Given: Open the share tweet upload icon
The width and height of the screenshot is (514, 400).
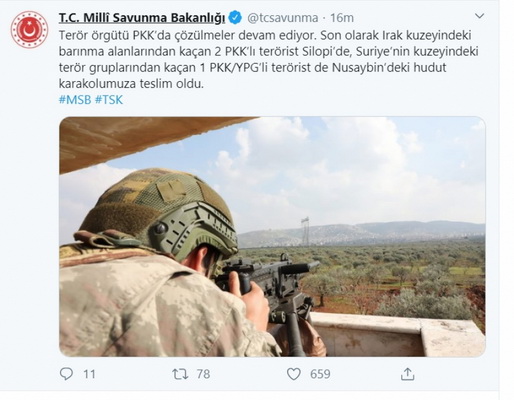Looking at the screenshot, I should tap(407, 374).
